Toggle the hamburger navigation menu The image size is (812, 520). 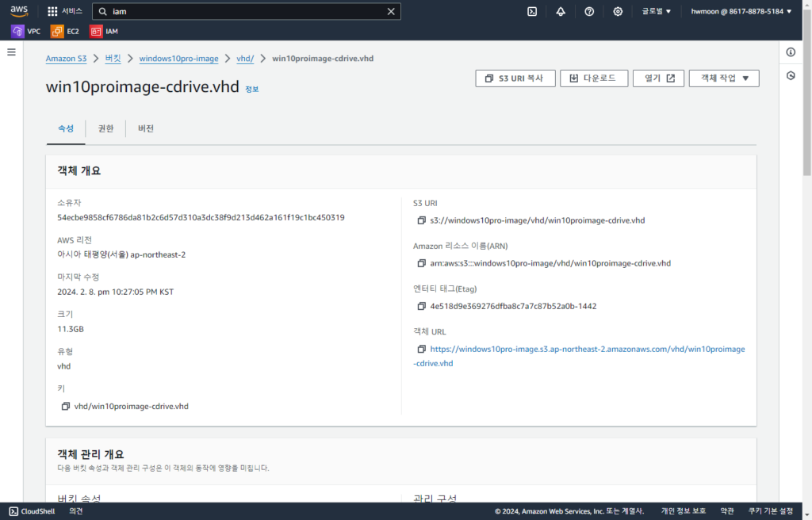pos(11,52)
